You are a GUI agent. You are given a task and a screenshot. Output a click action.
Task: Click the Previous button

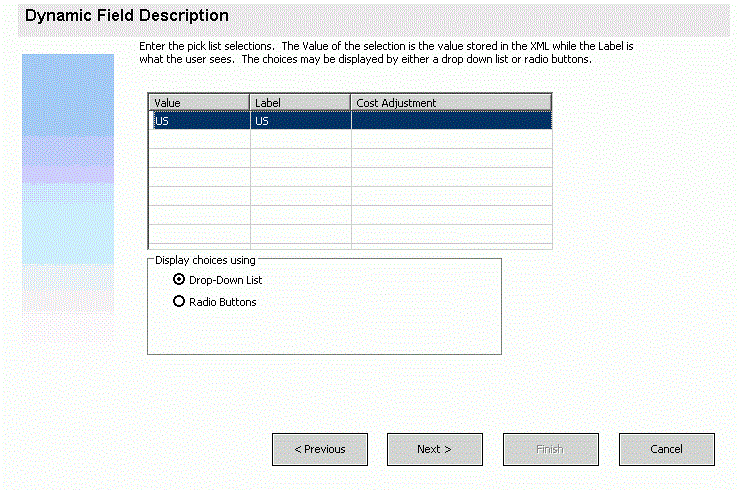319,449
